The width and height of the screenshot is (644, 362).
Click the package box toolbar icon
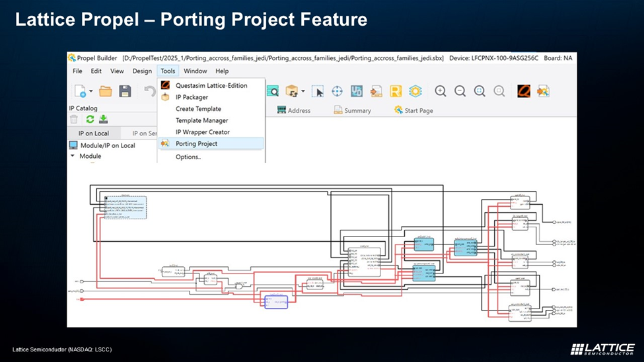[x=292, y=90]
